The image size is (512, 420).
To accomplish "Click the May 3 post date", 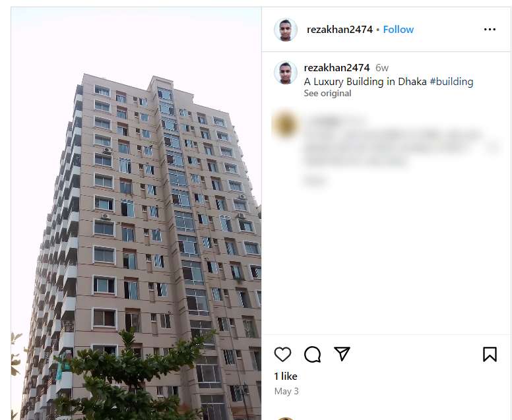I will (286, 391).
